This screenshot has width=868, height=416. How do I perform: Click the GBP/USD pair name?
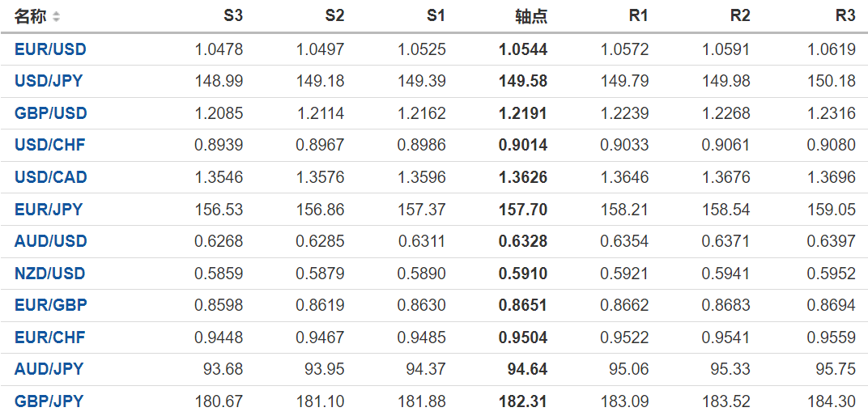[50, 113]
